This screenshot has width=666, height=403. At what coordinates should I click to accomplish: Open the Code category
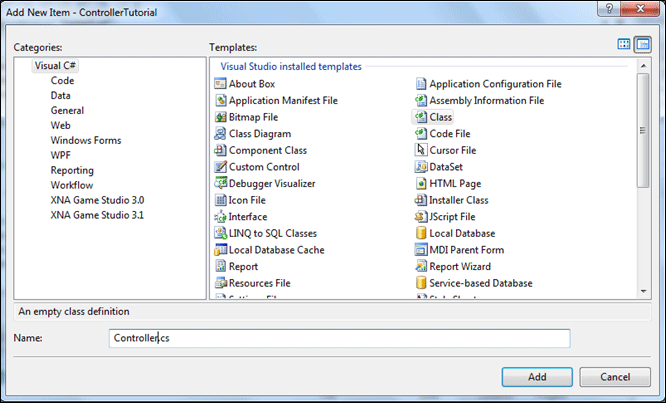62,81
